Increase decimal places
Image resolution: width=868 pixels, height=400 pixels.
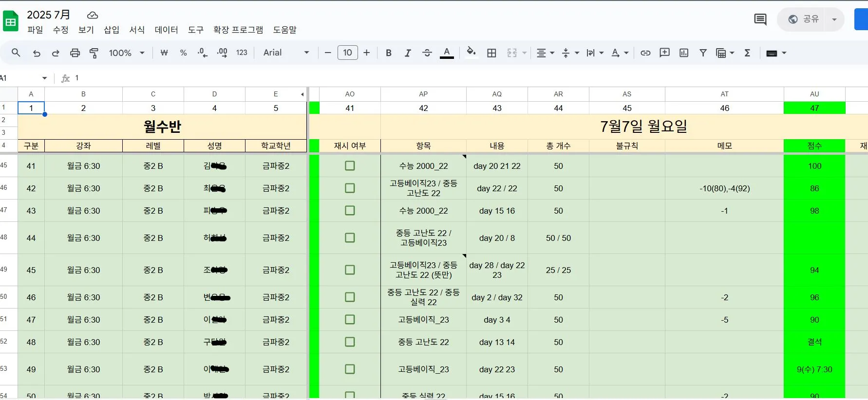click(x=222, y=53)
